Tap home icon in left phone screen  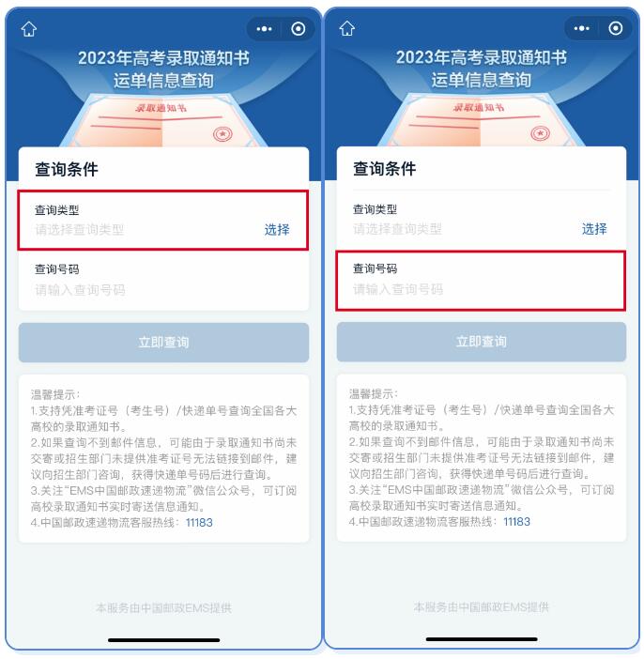tap(29, 29)
